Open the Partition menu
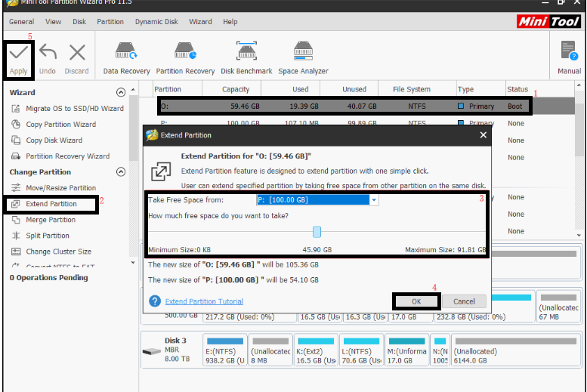The height and width of the screenshot is (392, 587). click(x=110, y=22)
